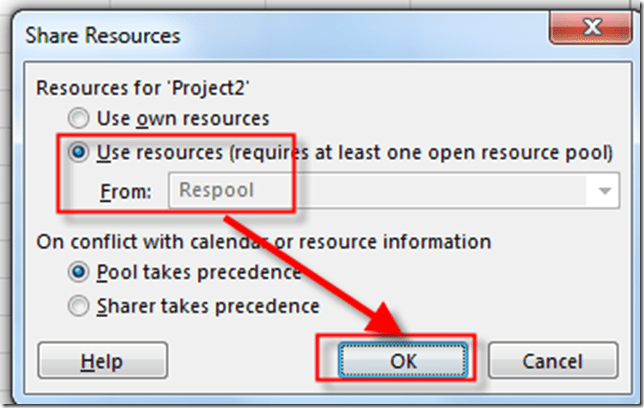Click the "From:" label
This screenshot has width=644, height=408.
coord(124,190)
